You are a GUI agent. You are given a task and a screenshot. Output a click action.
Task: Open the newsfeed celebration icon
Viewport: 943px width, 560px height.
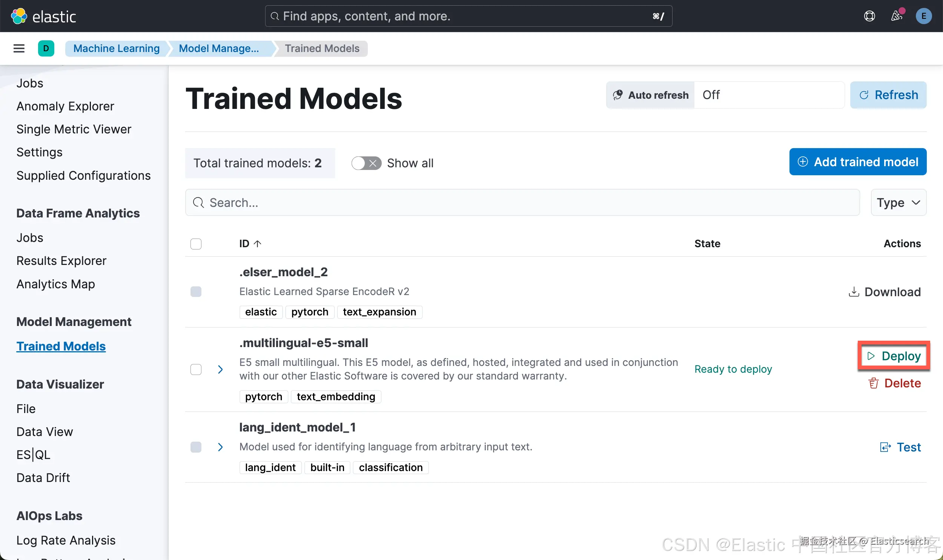pos(897,16)
